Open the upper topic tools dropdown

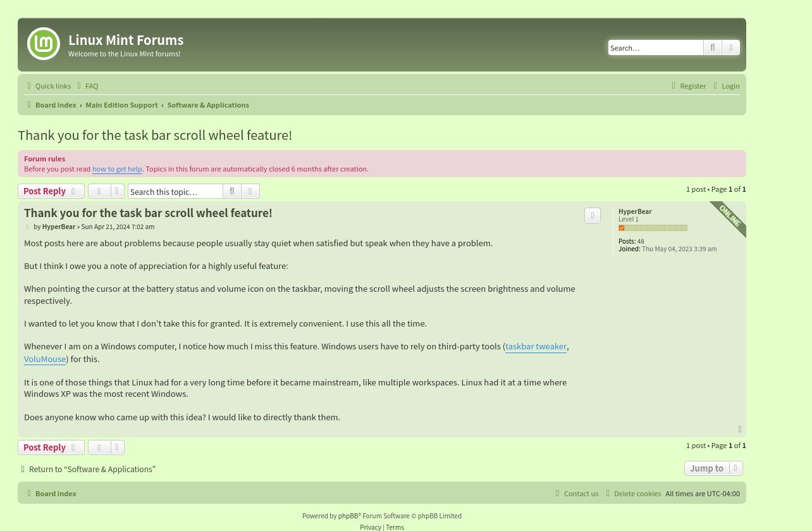pyautogui.click(x=106, y=191)
